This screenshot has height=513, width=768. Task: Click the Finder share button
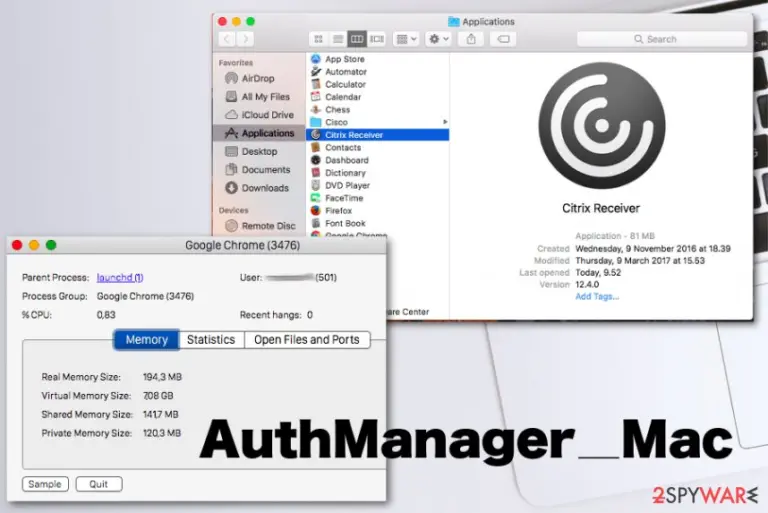tap(471, 39)
